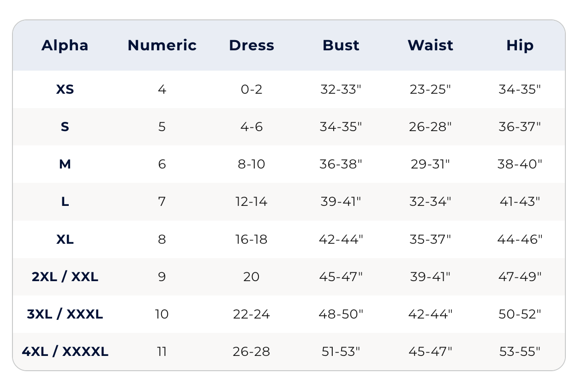Click the 2XL / XXL row label

65,277
